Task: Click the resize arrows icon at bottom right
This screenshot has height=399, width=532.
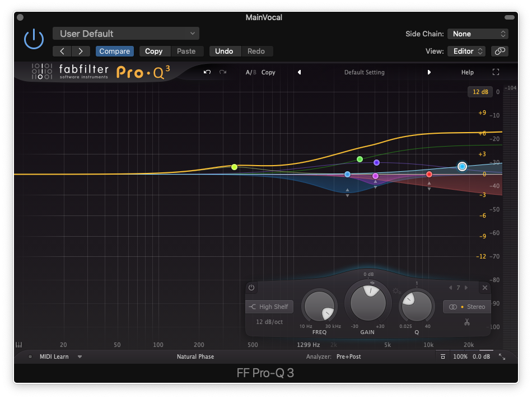Action: (x=502, y=356)
